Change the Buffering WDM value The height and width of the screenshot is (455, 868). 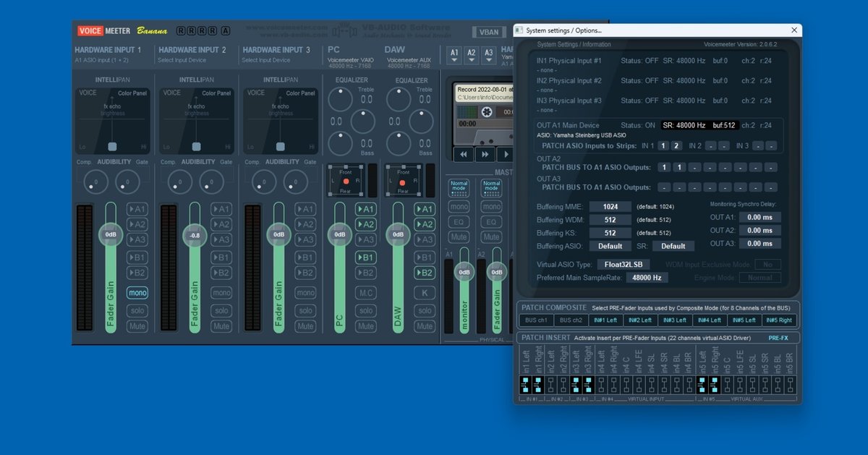click(610, 220)
